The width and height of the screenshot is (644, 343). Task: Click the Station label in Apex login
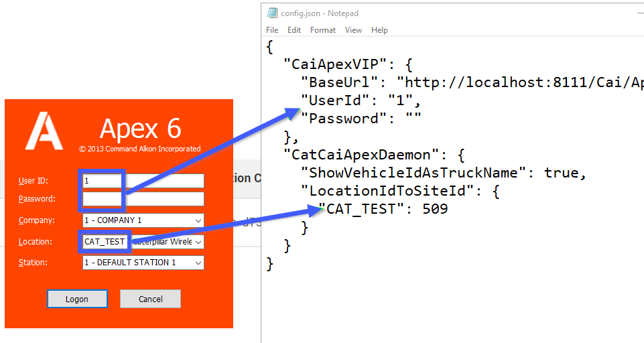pyautogui.click(x=33, y=263)
